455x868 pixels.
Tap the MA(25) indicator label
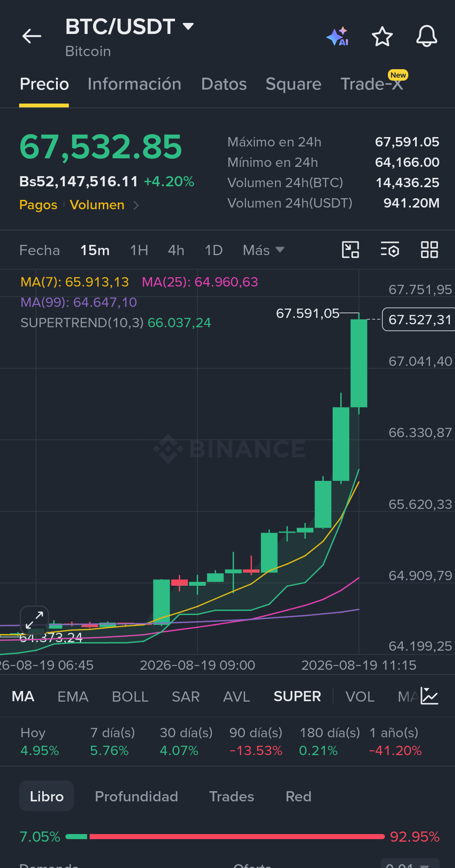(200, 282)
